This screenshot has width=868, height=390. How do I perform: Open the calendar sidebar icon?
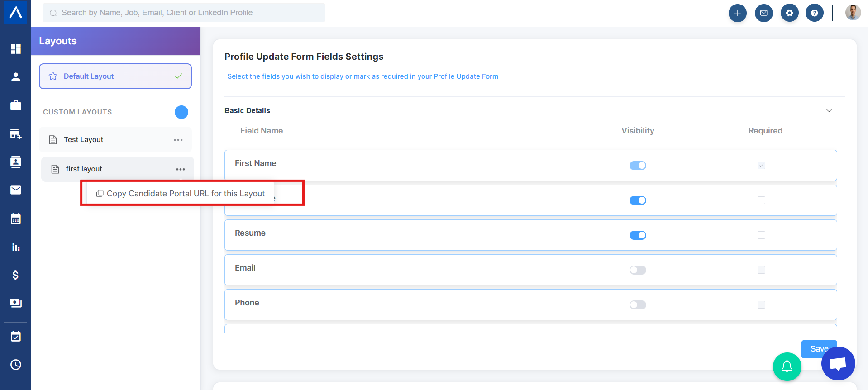[16, 219]
